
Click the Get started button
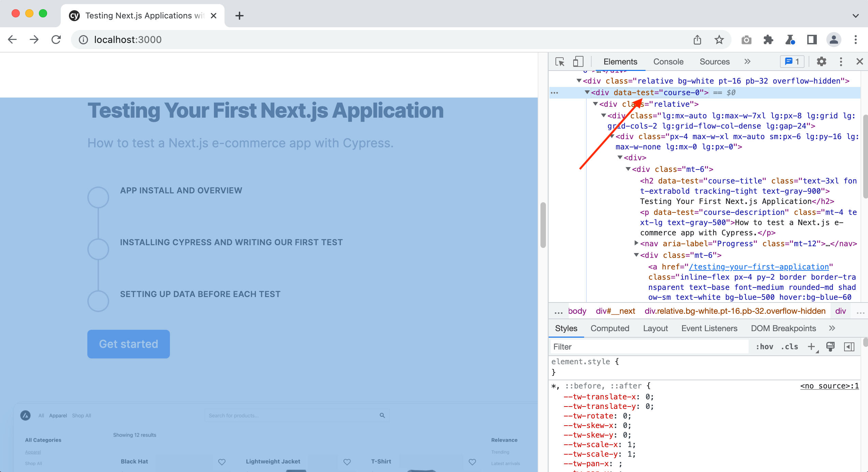128,344
